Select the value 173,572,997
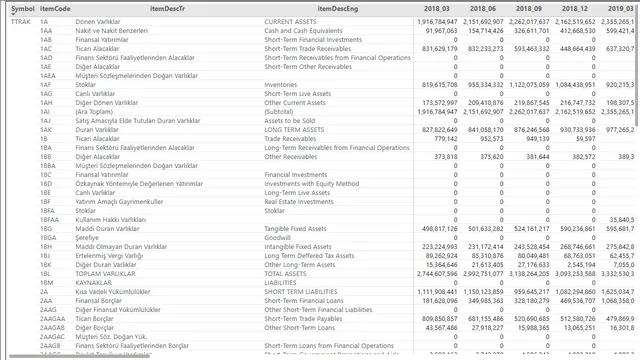Viewport: 640px width, 360px height. pyautogui.click(x=440, y=102)
